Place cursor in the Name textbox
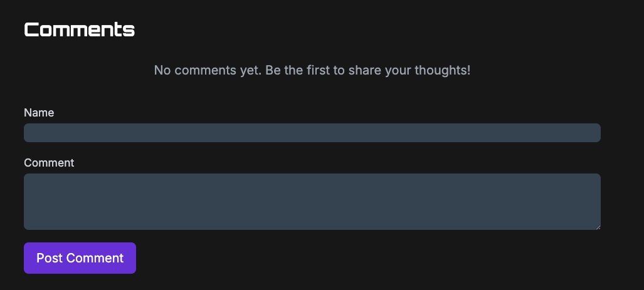Screen dimensions: 644x290 point(312,133)
